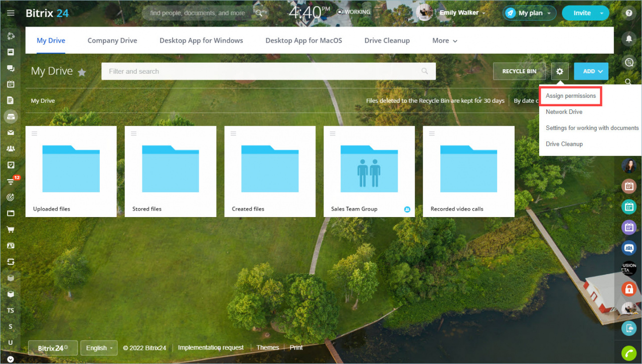642x364 pixels.
Task: Expand the More tab menu
Action: coord(445,41)
